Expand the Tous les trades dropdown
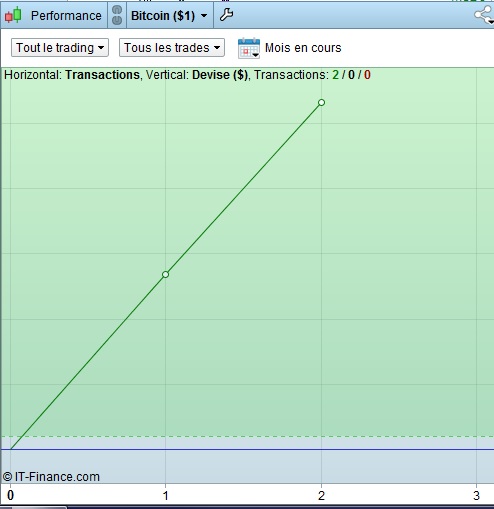494x509 pixels. click(172, 48)
